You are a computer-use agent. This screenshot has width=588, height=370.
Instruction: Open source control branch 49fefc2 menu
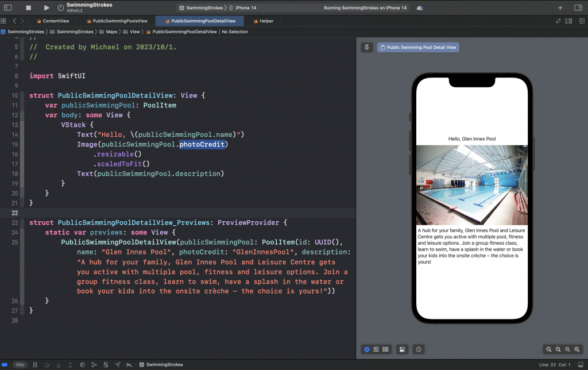coord(74,10)
